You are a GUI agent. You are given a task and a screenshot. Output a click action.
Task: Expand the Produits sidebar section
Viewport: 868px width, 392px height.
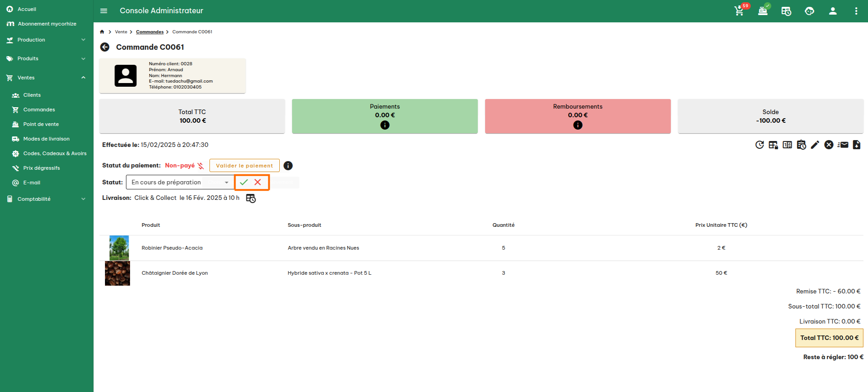coord(47,58)
